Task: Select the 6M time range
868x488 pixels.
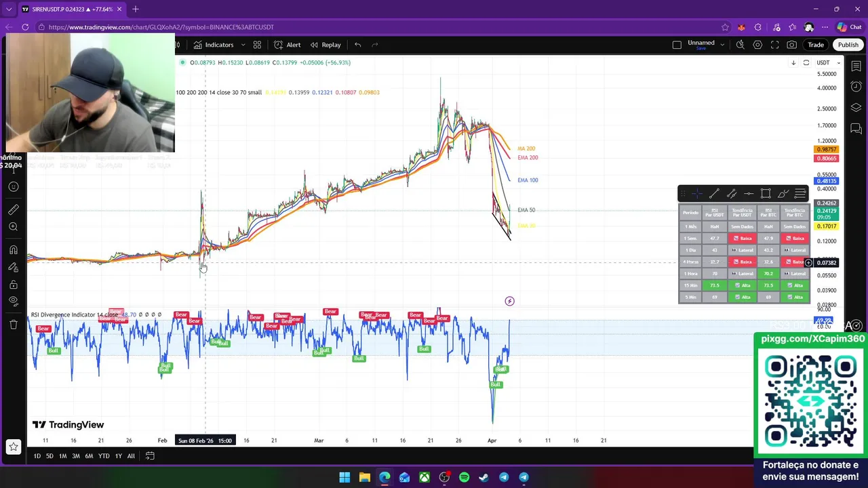Action: (89, 456)
